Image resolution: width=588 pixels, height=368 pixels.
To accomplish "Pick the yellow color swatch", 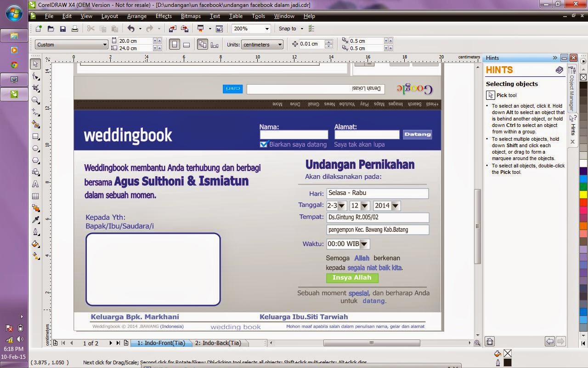I will point(583,194).
